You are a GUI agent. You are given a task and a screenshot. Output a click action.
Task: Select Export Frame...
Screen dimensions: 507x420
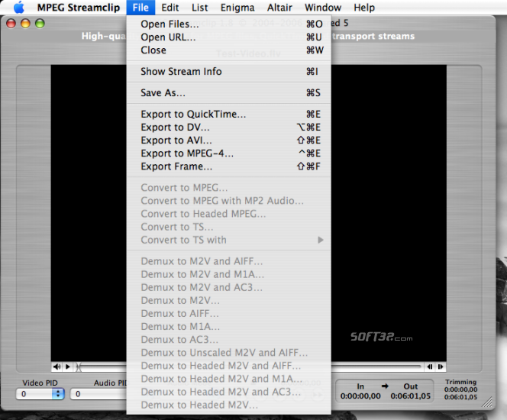228,166
